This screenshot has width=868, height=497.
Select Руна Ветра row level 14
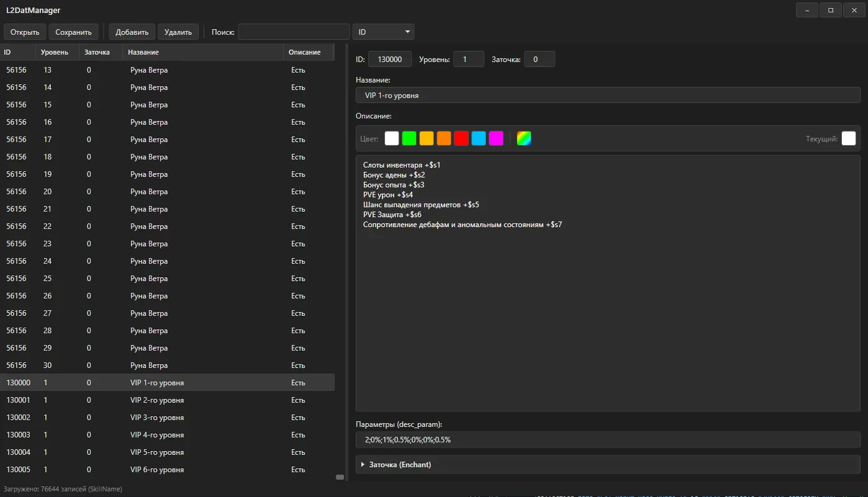pyautogui.click(x=167, y=87)
